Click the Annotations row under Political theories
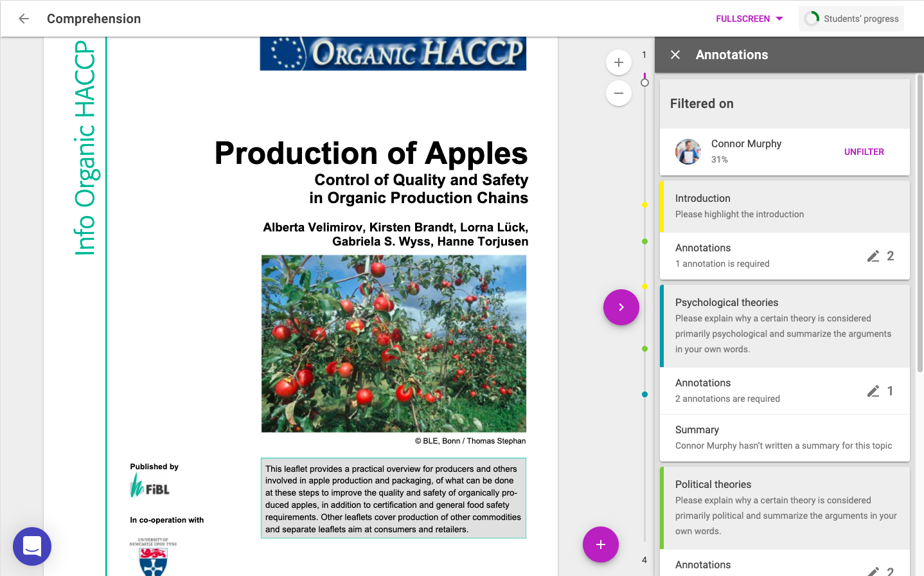 click(x=785, y=563)
